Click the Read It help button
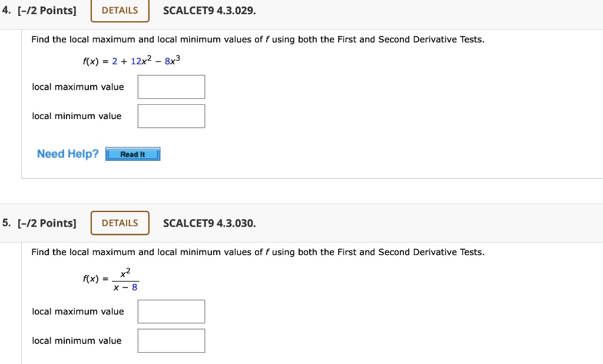This screenshot has height=364, width=603. [x=132, y=154]
